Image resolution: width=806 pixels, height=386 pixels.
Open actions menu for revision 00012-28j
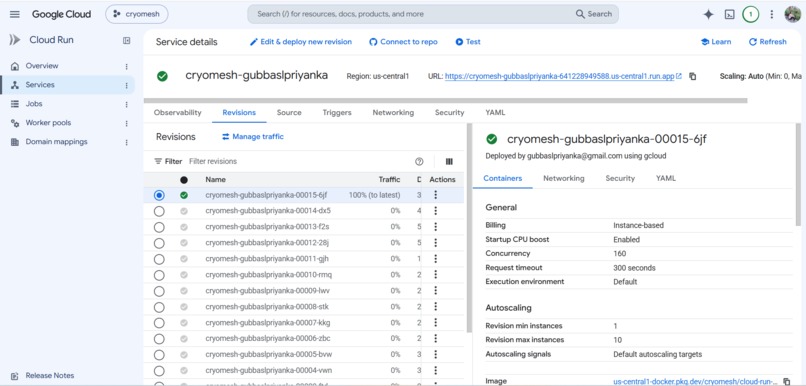tap(435, 243)
